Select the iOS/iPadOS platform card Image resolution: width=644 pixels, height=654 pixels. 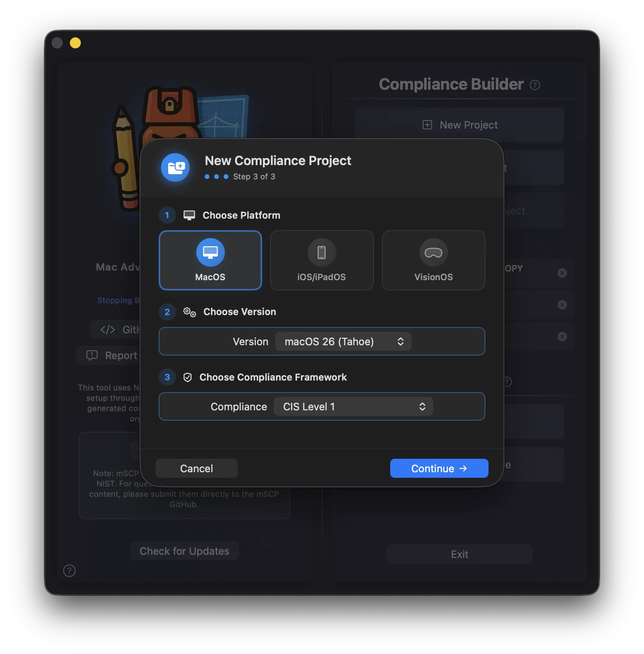point(322,260)
